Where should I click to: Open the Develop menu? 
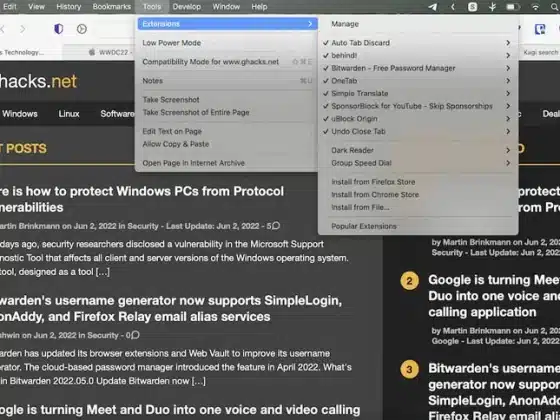coord(187,7)
